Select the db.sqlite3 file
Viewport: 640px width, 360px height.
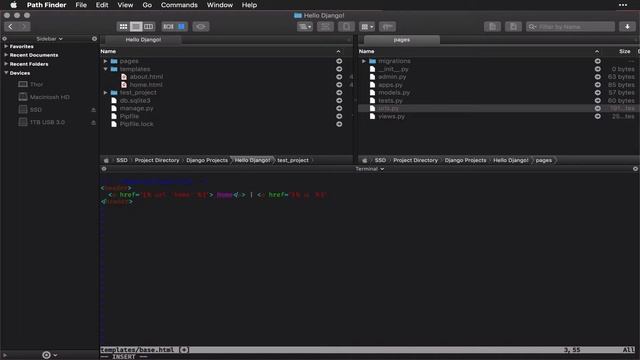pyautogui.click(x=135, y=100)
